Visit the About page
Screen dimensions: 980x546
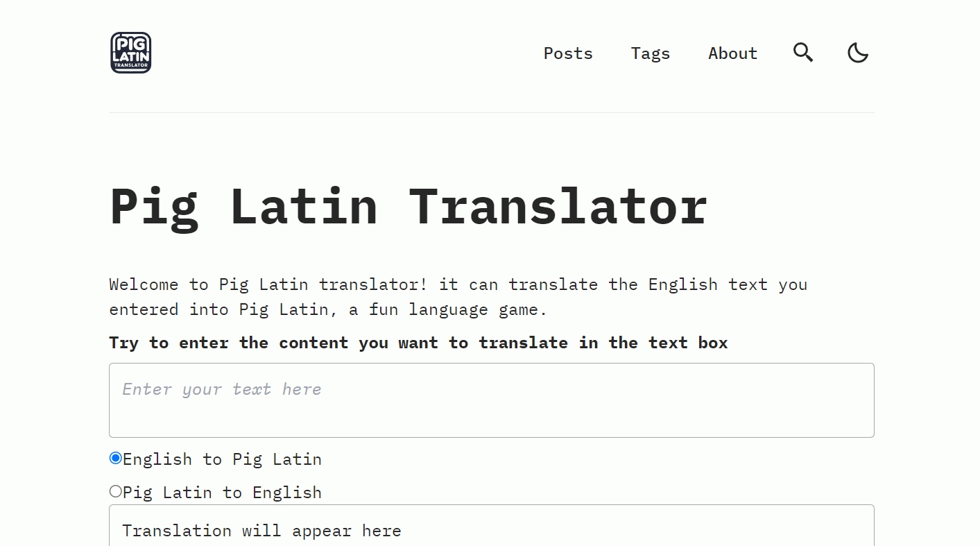tap(732, 53)
